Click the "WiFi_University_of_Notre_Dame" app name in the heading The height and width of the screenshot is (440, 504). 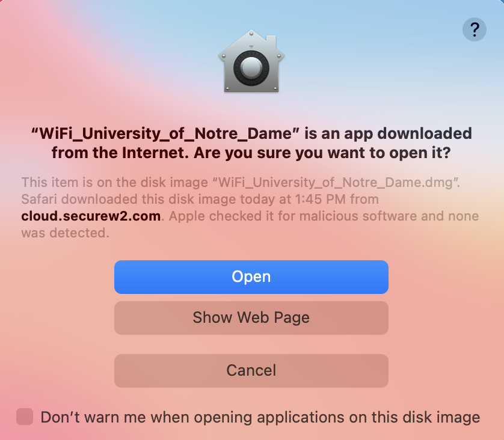165,133
